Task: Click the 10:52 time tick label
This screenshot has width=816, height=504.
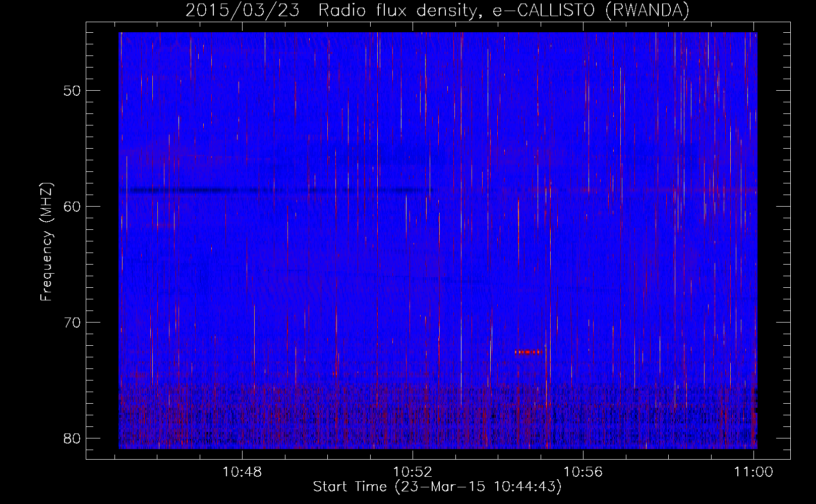Action: pyautogui.click(x=413, y=472)
